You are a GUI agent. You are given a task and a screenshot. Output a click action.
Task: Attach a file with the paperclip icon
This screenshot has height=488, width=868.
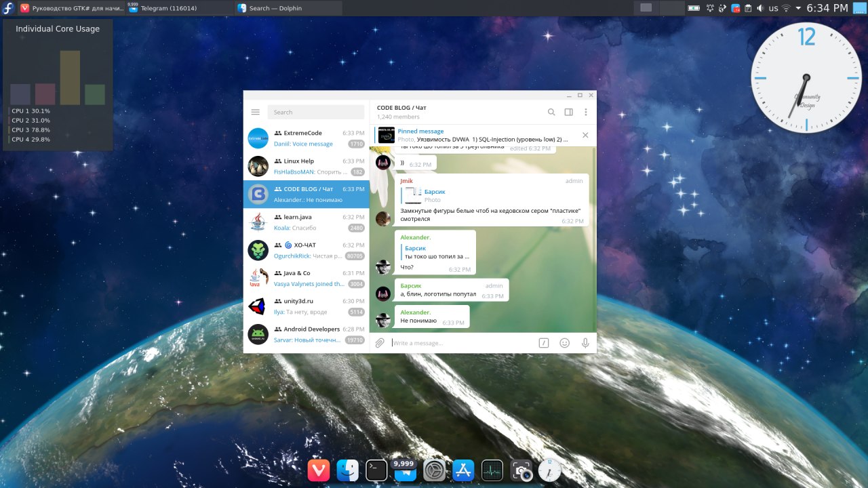pyautogui.click(x=380, y=343)
